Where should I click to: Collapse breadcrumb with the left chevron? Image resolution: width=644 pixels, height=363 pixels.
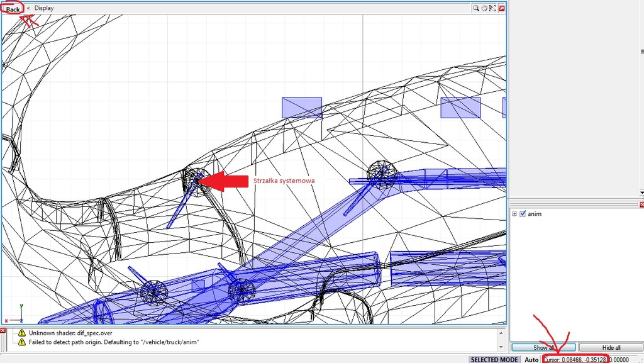coord(28,8)
